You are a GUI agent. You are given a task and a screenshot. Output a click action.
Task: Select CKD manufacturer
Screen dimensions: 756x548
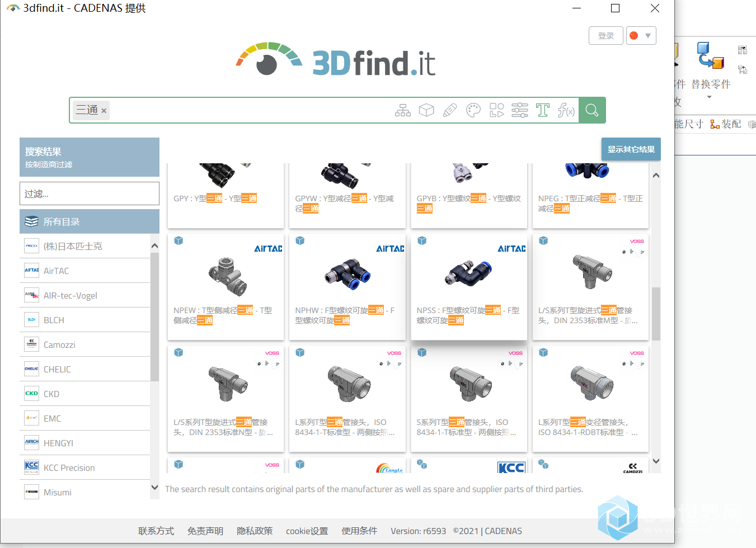(x=85, y=394)
